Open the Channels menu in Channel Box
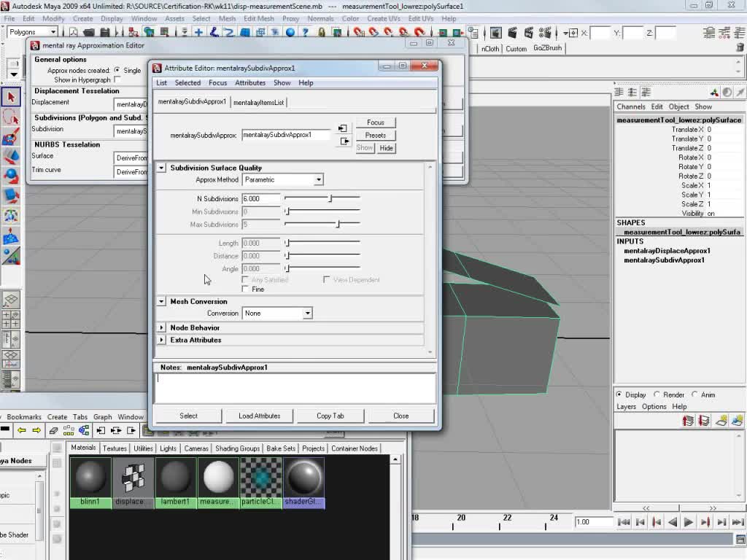Viewport: 747px width, 560px height. point(631,106)
